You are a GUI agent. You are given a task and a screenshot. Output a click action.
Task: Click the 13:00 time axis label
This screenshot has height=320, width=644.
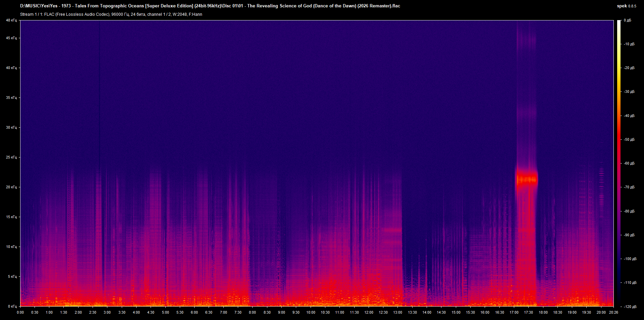[x=398, y=313]
